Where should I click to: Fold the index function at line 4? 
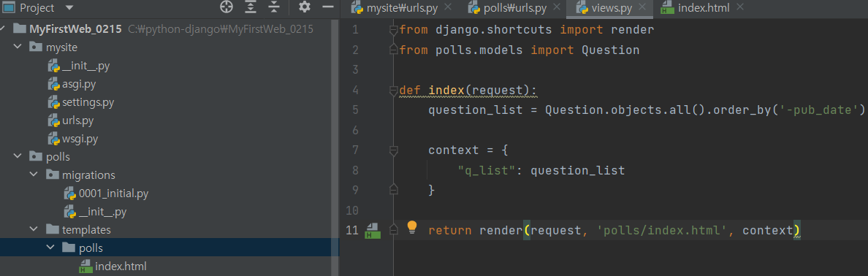pyautogui.click(x=394, y=90)
